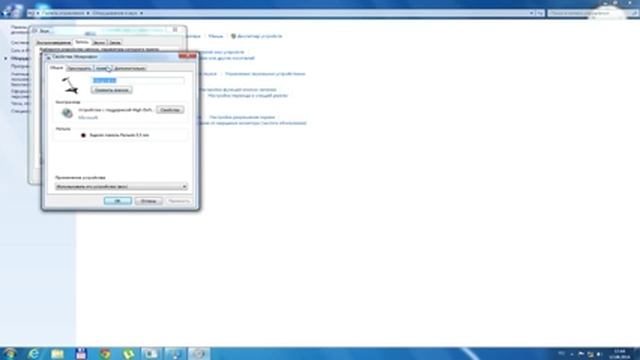Viewport: 640px width, 360px height.
Task: Open the address bar history dropdown arrow
Action: coord(531,13)
